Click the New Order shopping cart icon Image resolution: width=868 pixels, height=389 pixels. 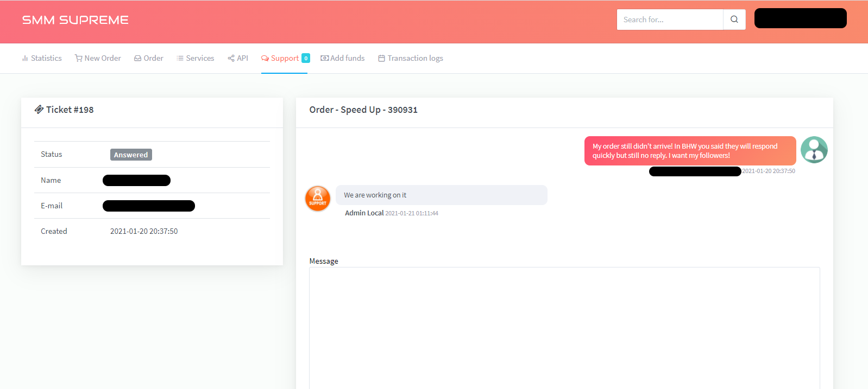pos(79,58)
